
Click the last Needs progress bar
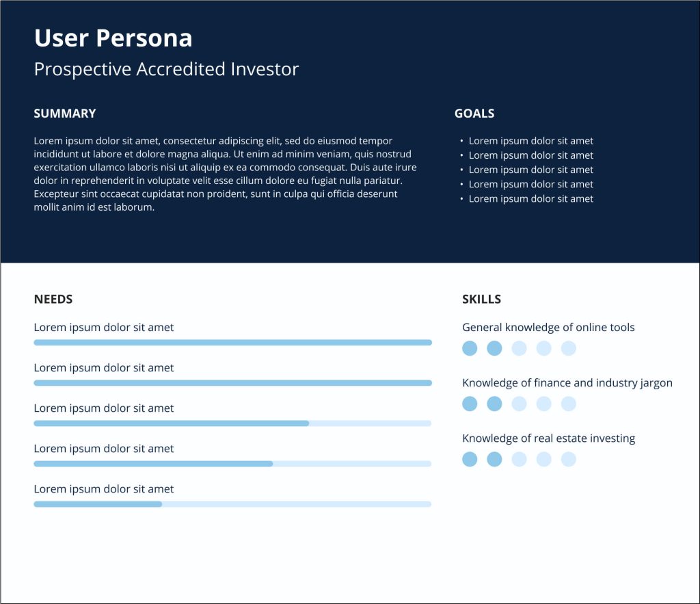tap(232, 504)
